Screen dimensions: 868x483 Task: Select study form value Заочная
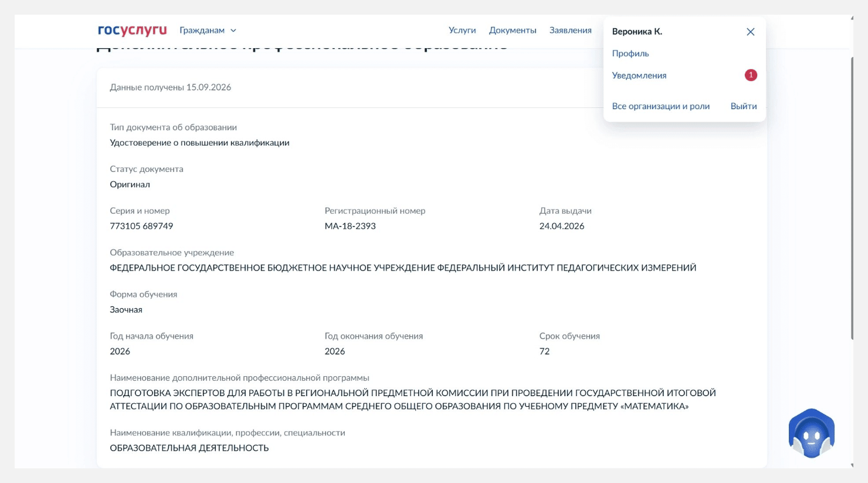(126, 310)
